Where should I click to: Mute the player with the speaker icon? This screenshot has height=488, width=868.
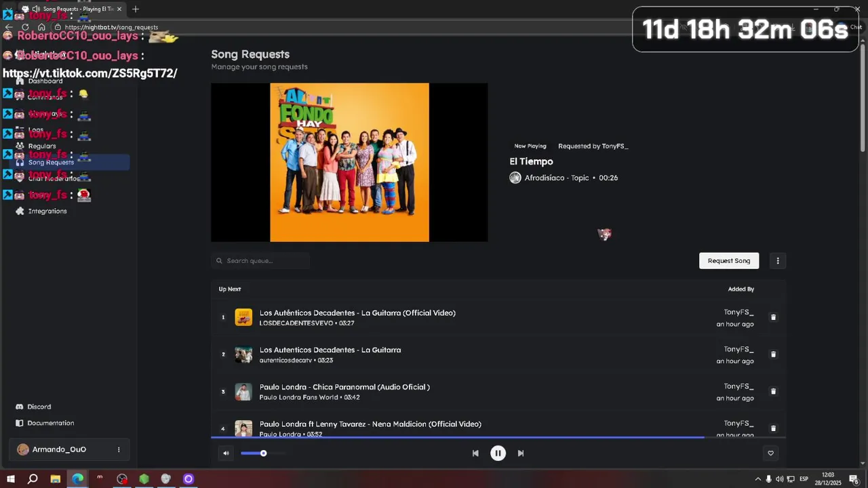point(226,453)
